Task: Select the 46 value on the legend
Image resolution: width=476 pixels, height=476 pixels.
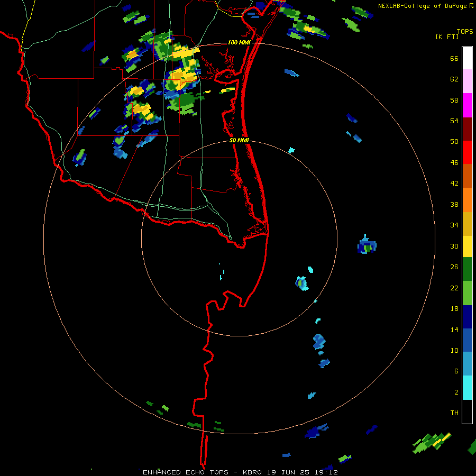Action: [454, 163]
